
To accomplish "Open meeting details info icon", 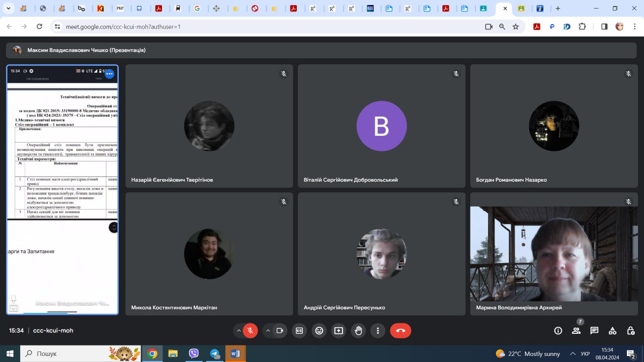I will pos(558,330).
